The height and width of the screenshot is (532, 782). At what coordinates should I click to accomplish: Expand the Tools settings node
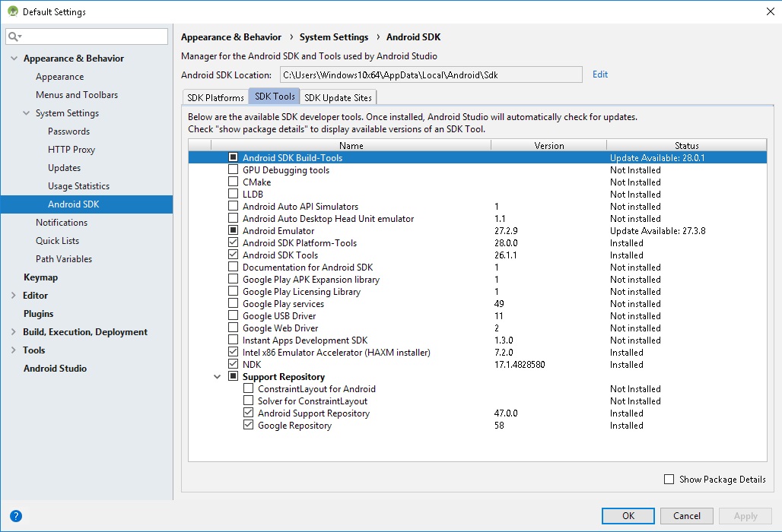[14, 350]
